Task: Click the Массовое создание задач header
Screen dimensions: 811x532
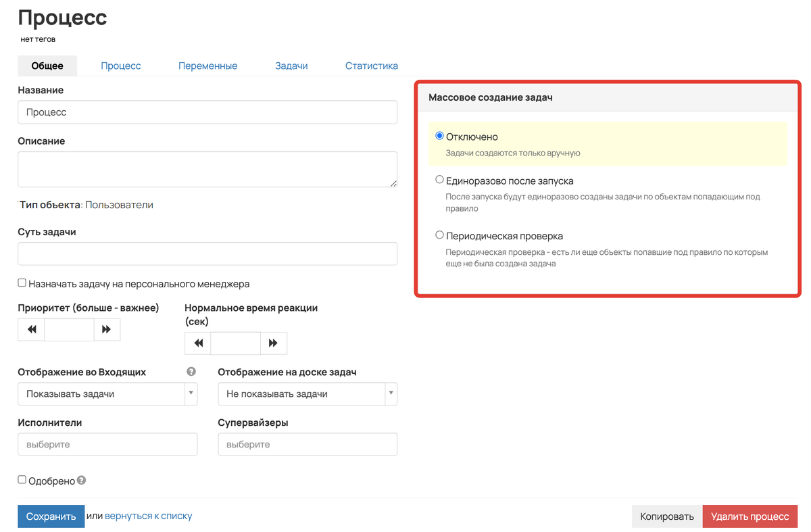Action: [608, 97]
